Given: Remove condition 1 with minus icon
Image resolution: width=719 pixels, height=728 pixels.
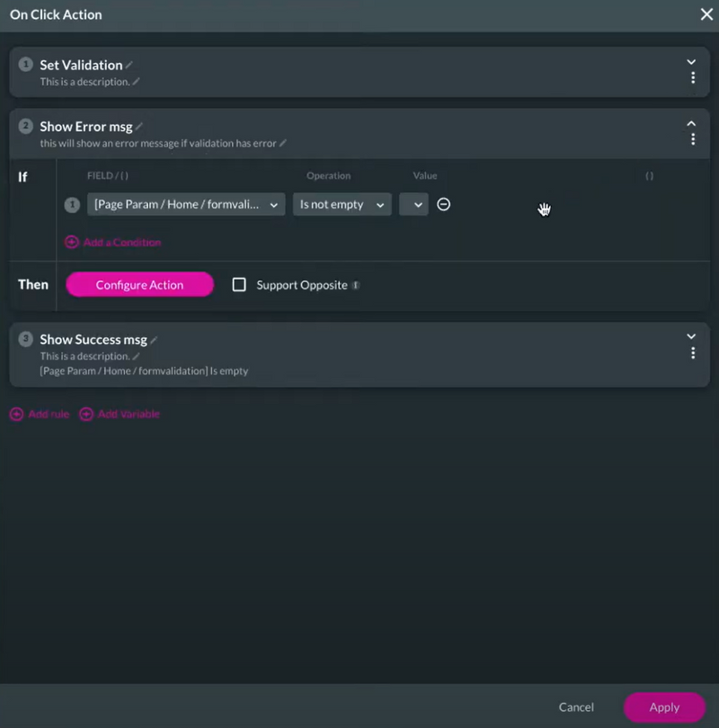Looking at the screenshot, I should coord(443,204).
